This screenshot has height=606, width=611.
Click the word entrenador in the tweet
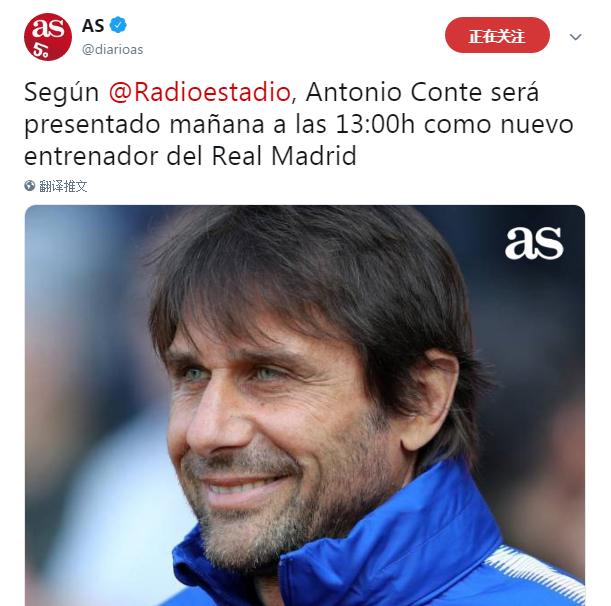tap(91, 156)
